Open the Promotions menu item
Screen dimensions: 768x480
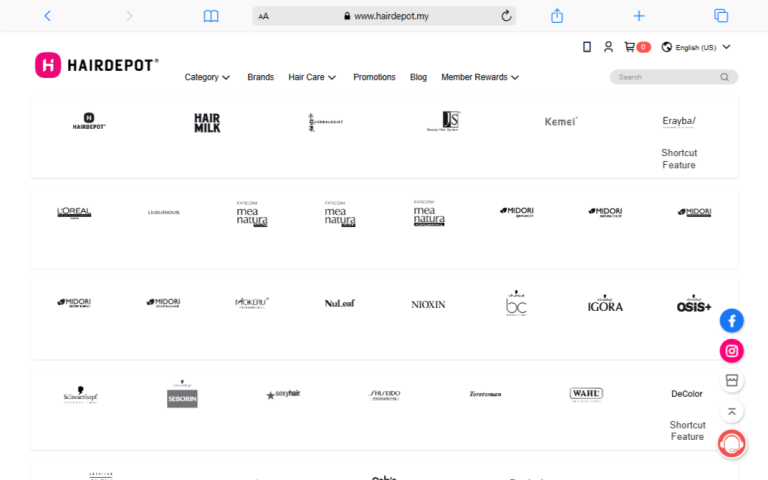374,77
